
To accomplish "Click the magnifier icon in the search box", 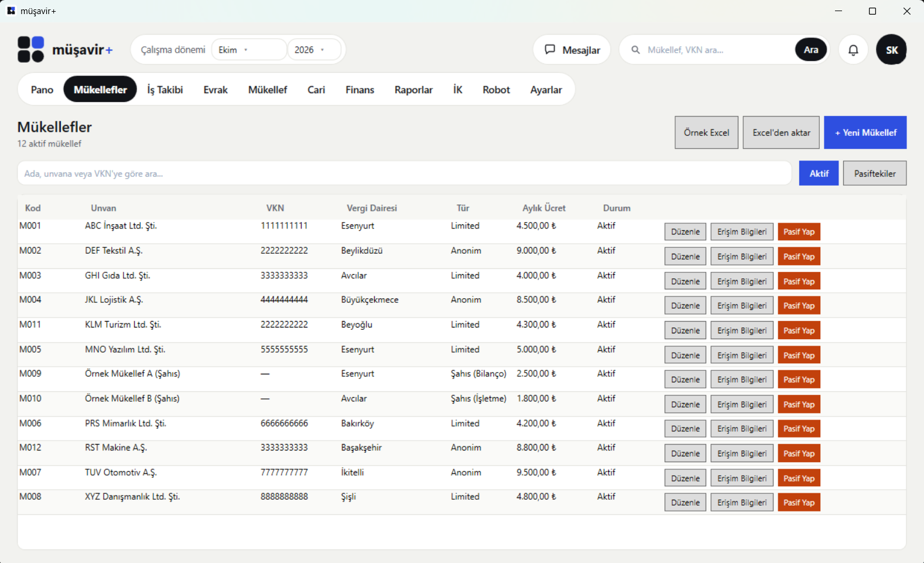I will (635, 50).
